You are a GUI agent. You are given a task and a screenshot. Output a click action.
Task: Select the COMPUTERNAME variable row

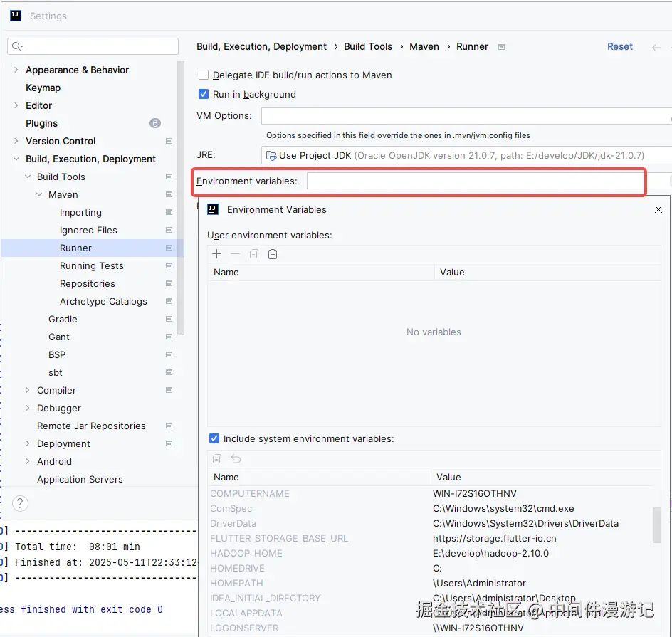(431, 493)
